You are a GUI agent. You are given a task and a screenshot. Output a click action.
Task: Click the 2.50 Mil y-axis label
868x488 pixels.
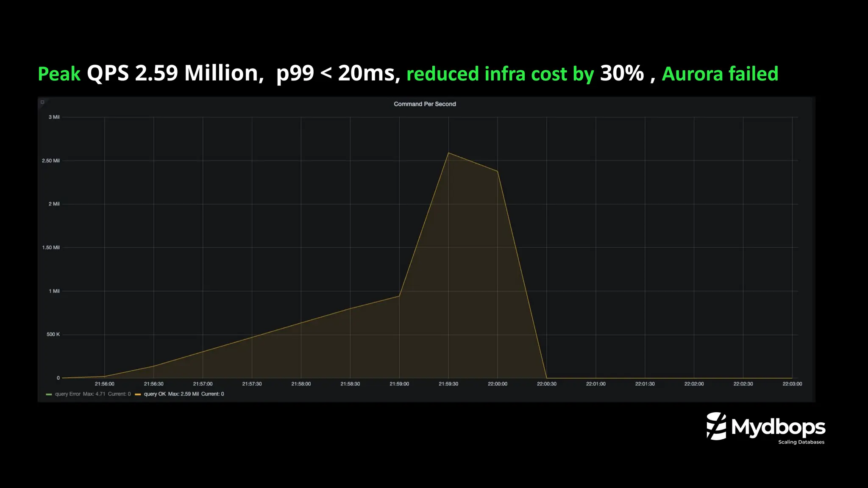[50, 161]
